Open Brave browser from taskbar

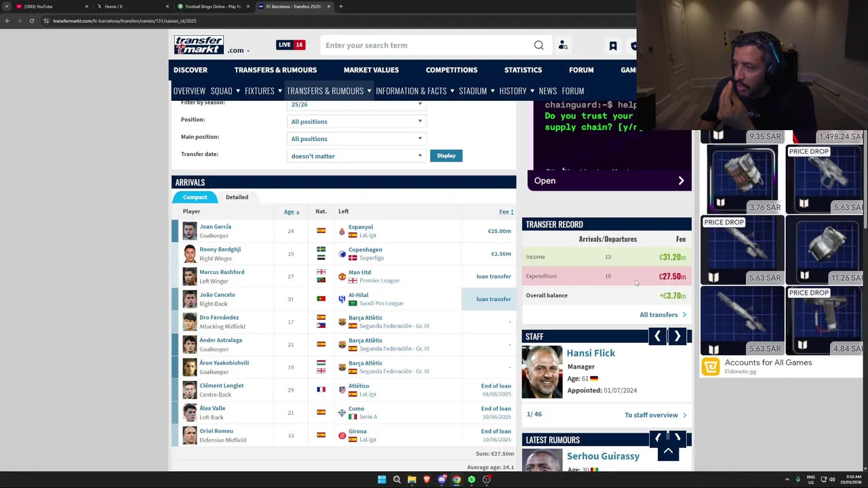click(x=427, y=480)
